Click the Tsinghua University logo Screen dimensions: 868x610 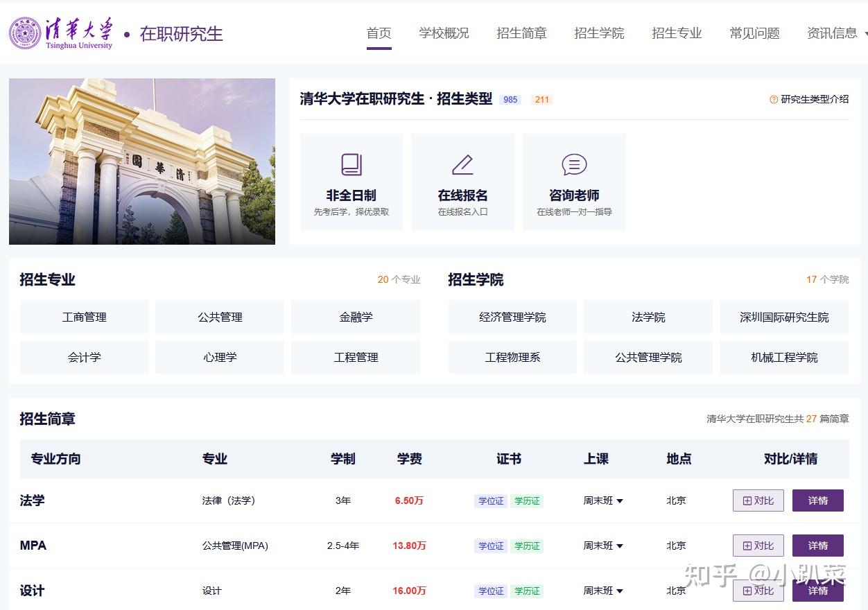click(60, 33)
